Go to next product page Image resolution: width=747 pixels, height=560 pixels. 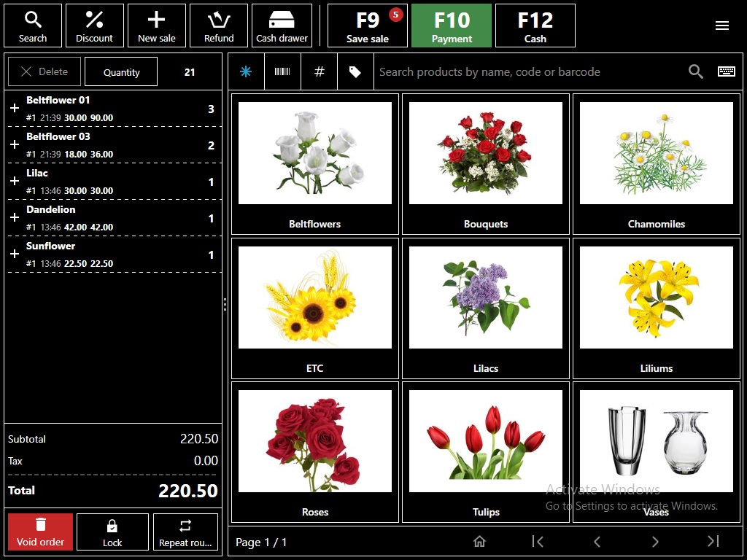654,541
